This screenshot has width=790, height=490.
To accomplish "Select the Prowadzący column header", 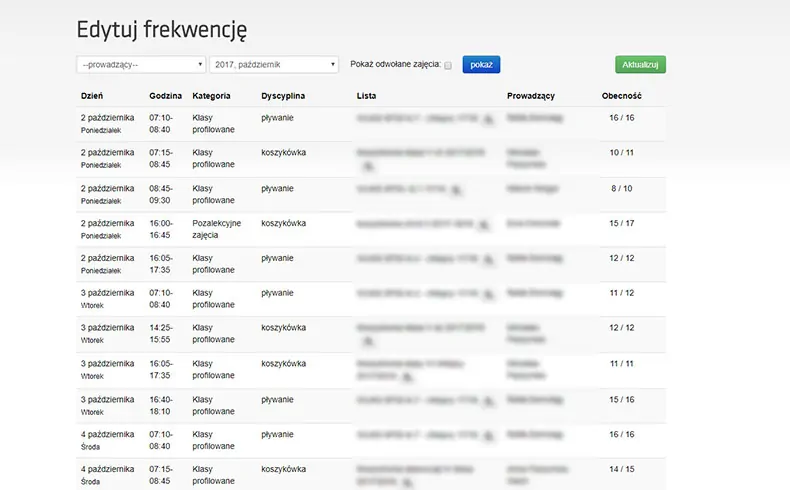I will tap(531, 96).
